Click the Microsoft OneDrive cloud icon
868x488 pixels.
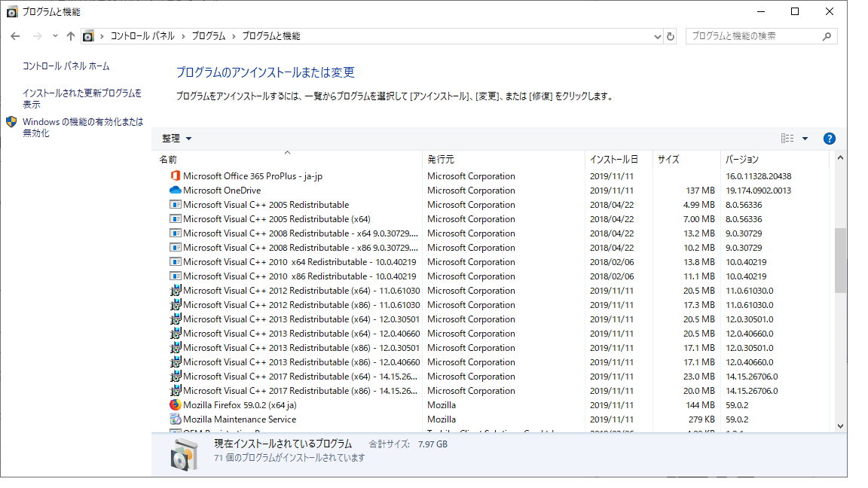tap(176, 191)
